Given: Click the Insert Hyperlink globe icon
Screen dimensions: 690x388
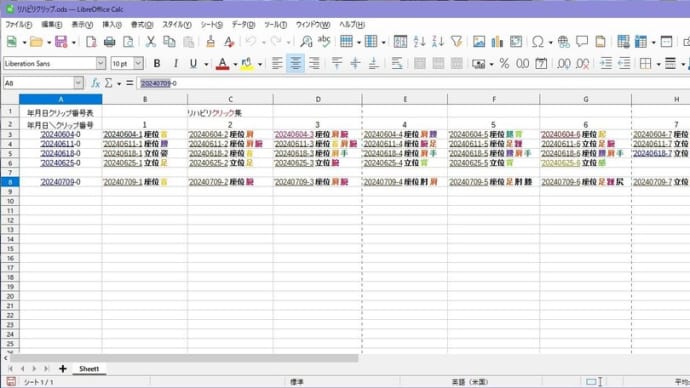Looking at the screenshot, I should tap(563, 42).
